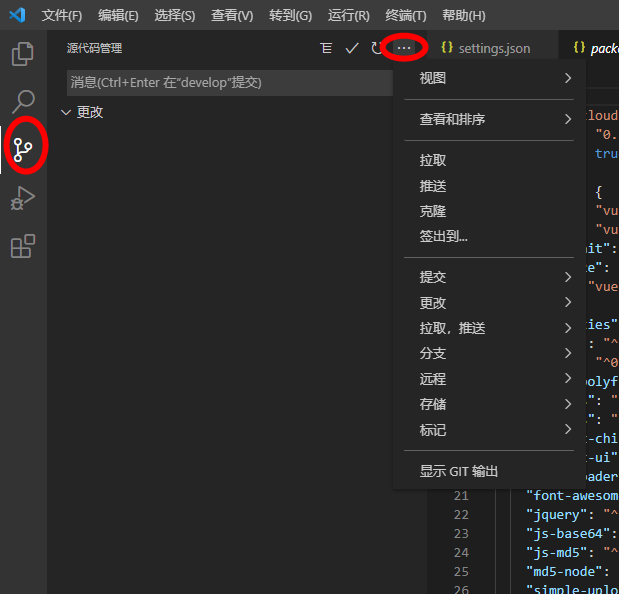Expand the 查看和排序 submenu
The height and width of the screenshot is (594, 619).
(x=489, y=119)
